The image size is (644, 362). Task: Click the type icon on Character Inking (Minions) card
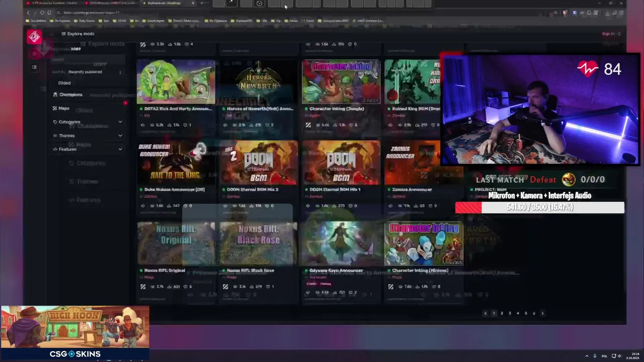coord(390,287)
